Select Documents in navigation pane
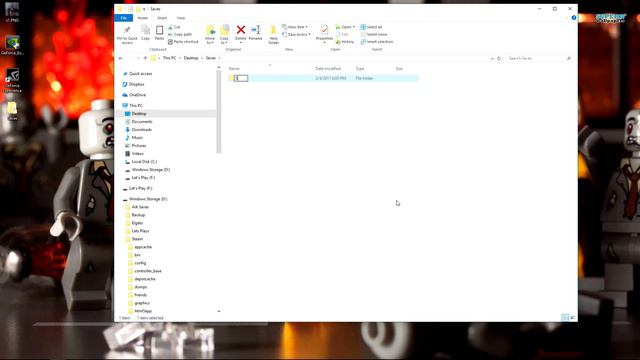 point(142,122)
